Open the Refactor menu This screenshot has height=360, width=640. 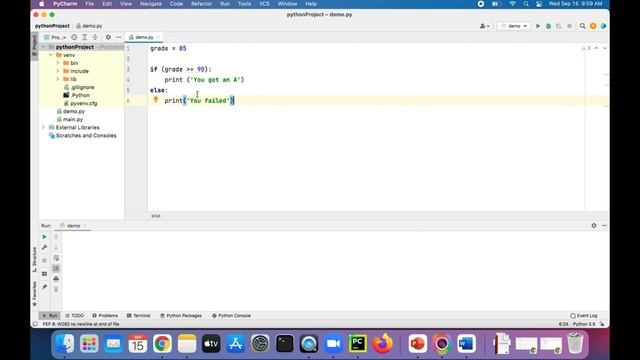[x=202, y=4]
